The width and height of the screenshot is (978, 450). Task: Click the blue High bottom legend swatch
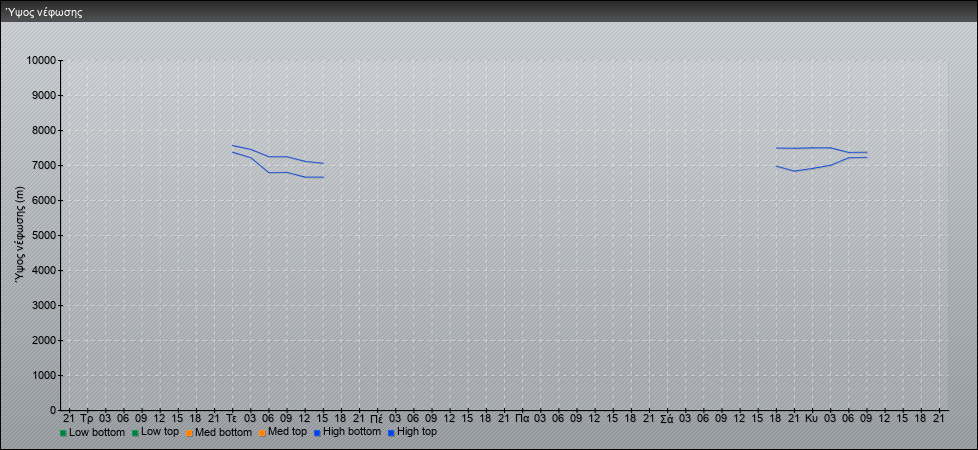tap(317, 433)
